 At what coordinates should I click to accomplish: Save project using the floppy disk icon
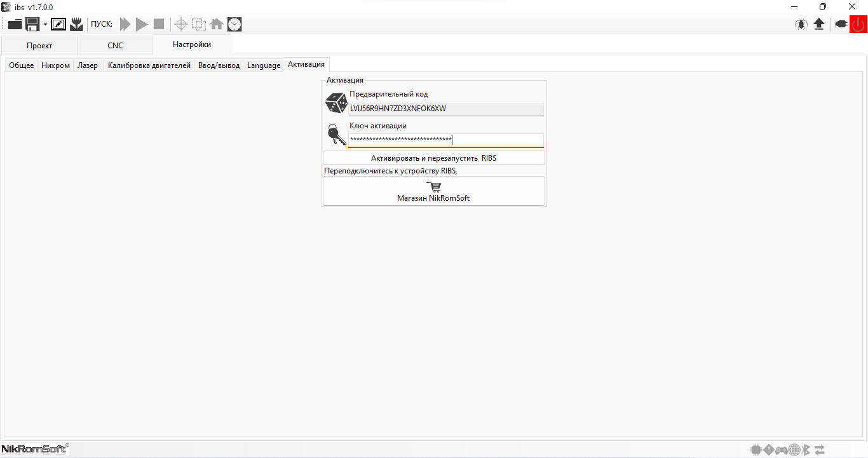(32, 24)
